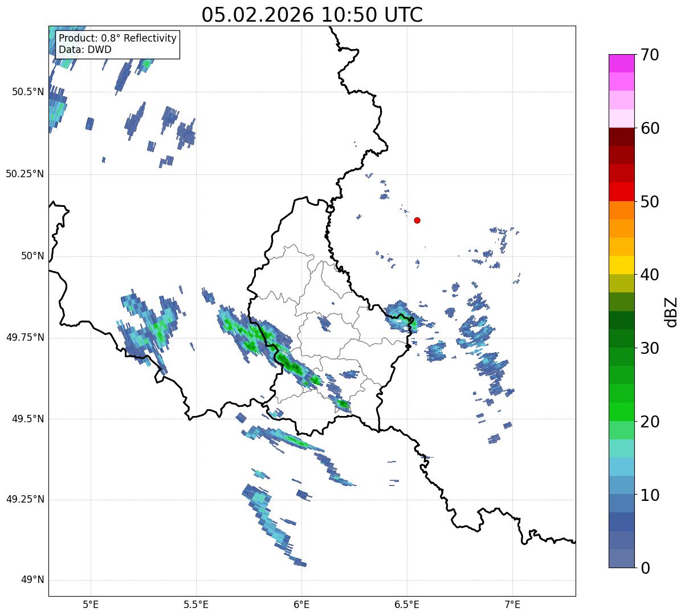Click the red station marker dot

pyautogui.click(x=417, y=220)
